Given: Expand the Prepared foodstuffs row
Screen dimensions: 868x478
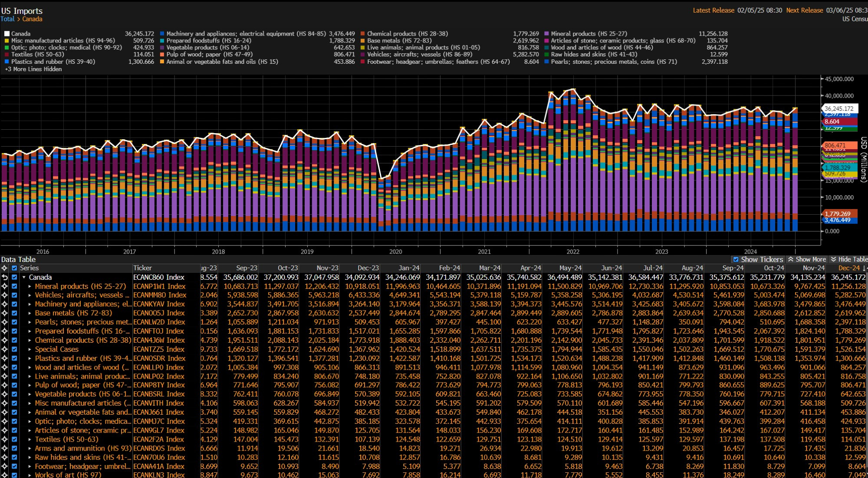Looking at the screenshot, I should 30,331.
